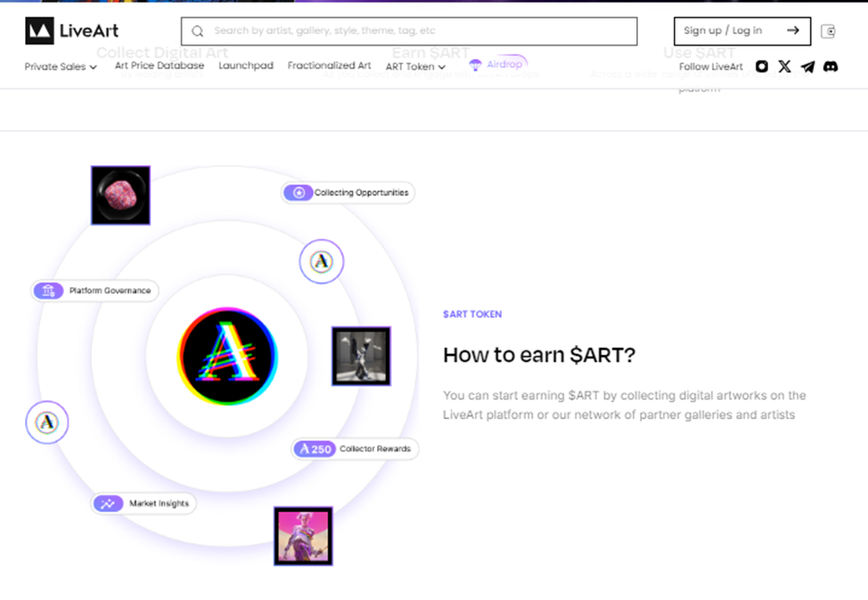Viewport: 868px width, 600px height.
Task: Click the small token icon near Collecting Opportunities
Action: [x=322, y=261]
